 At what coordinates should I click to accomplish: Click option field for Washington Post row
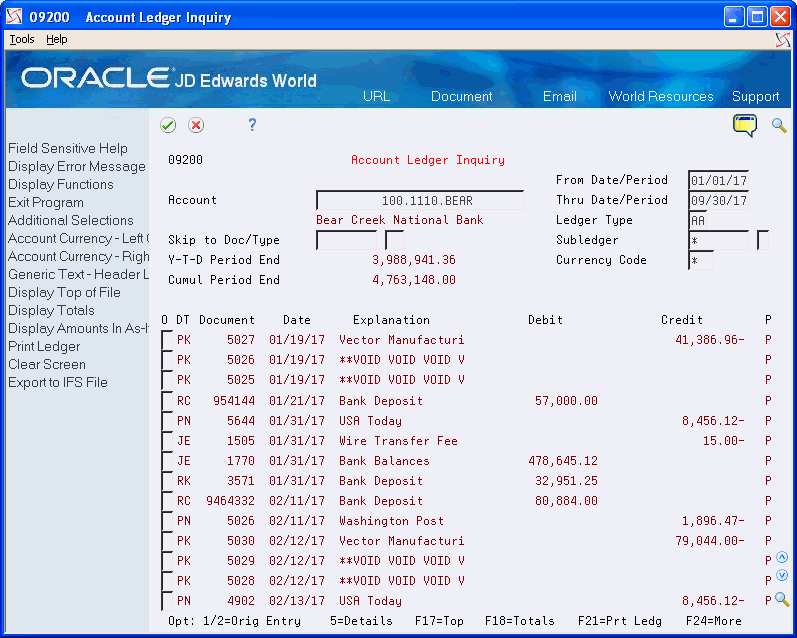(167, 521)
